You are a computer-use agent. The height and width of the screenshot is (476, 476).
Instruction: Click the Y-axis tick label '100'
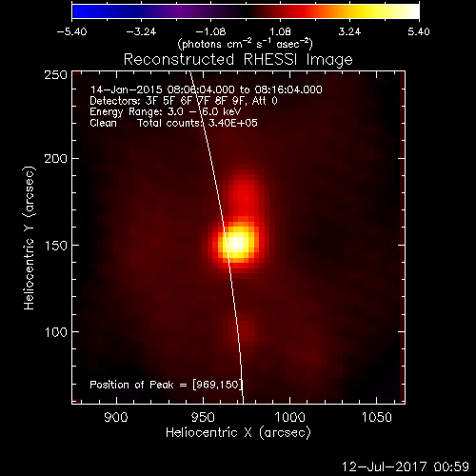tap(56, 332)
